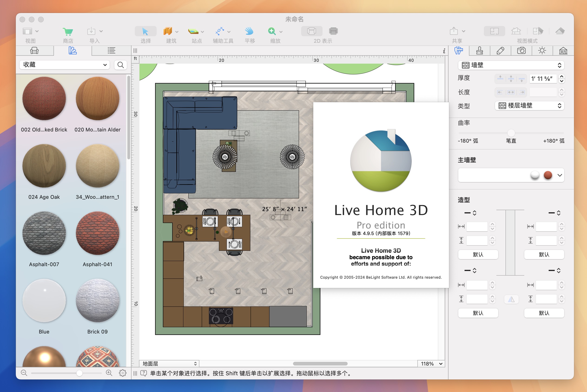Image resolution: width=587 pixels, height=392 pixels.
Task: Click the bottom-right 默认 default button
Action: (x=544, y=313)
